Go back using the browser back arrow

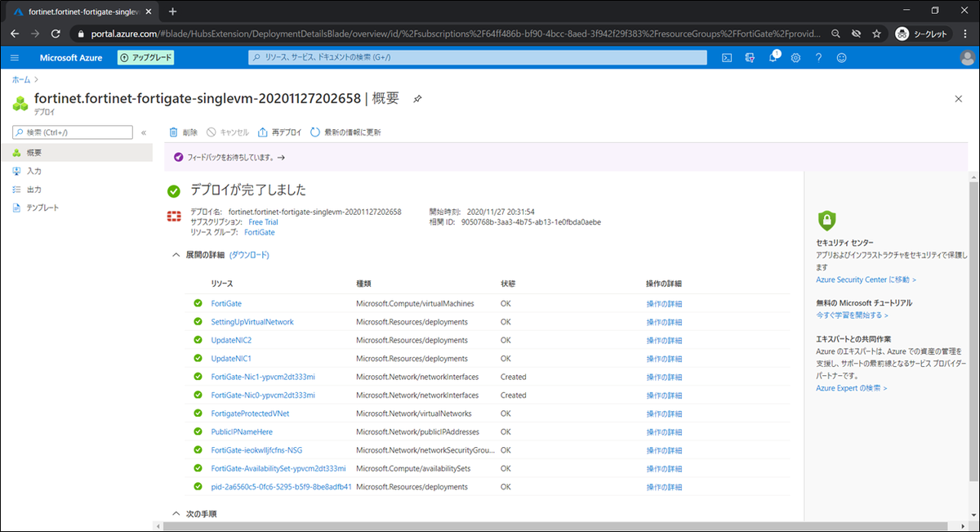point(14,34)
